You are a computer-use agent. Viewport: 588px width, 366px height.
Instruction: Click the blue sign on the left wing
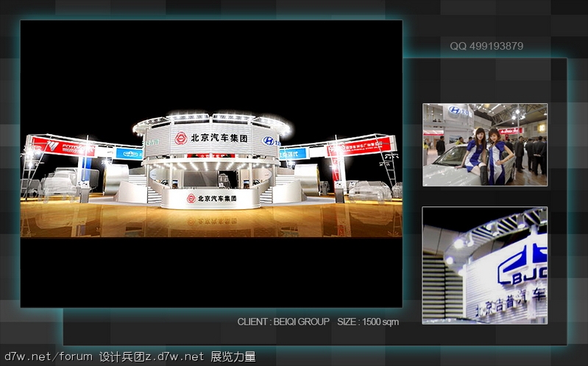129,153
